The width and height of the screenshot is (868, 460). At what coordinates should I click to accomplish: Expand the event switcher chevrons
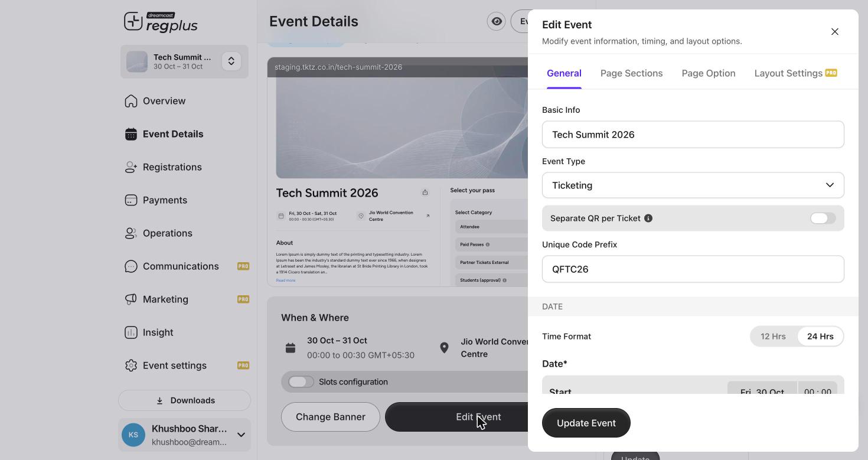231,61
